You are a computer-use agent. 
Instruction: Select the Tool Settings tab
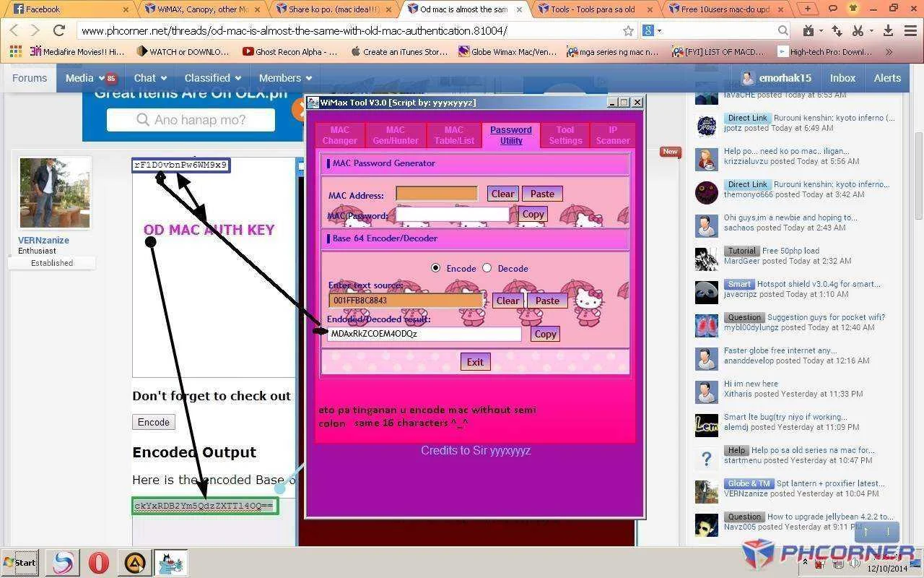coord(565,135)
